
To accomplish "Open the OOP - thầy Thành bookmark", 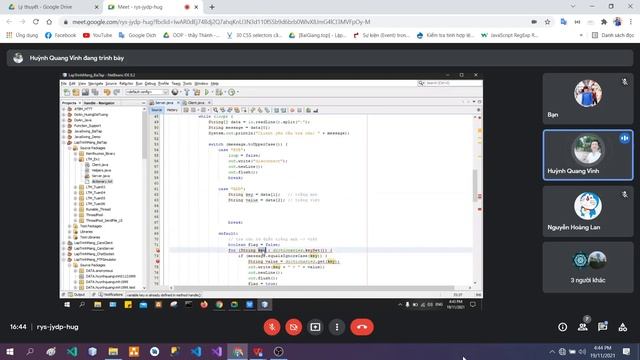I will pyautogui.click(x=191, y=35).
